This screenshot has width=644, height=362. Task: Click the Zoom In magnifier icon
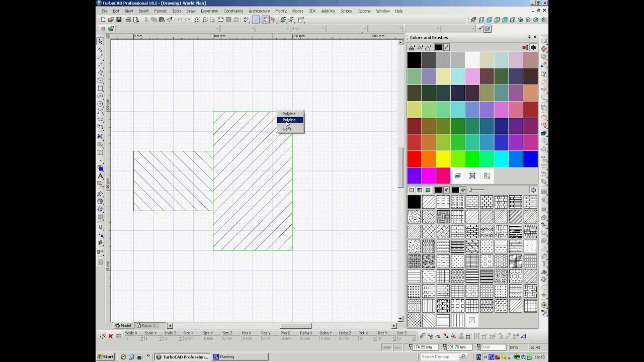click(197, 20)
